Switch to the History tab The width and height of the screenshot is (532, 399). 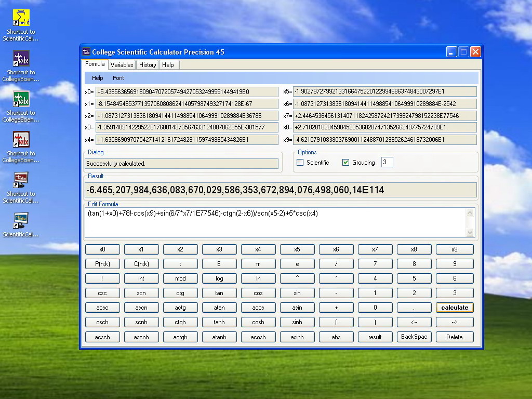click(x=148, y=65)
